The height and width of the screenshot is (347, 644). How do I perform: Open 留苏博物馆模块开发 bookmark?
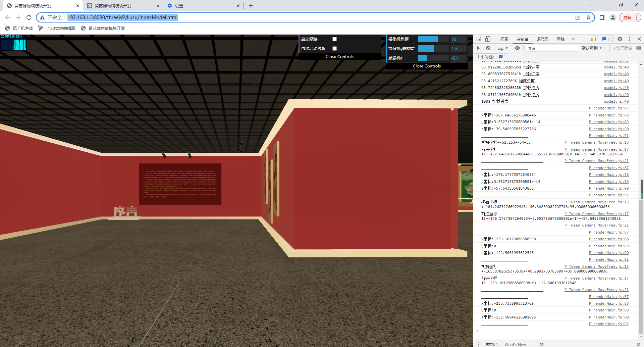point(103,28)
